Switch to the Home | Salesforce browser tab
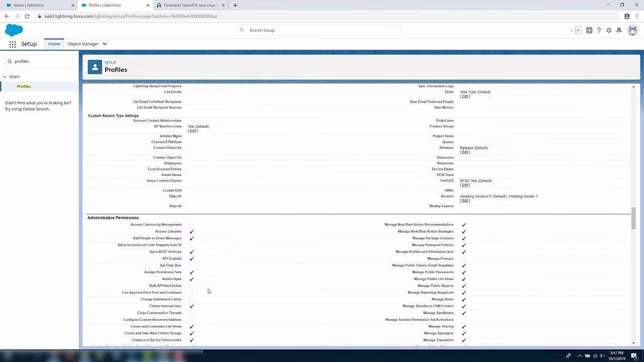Screen dimensions: 644x362 [x=38, y=5]
